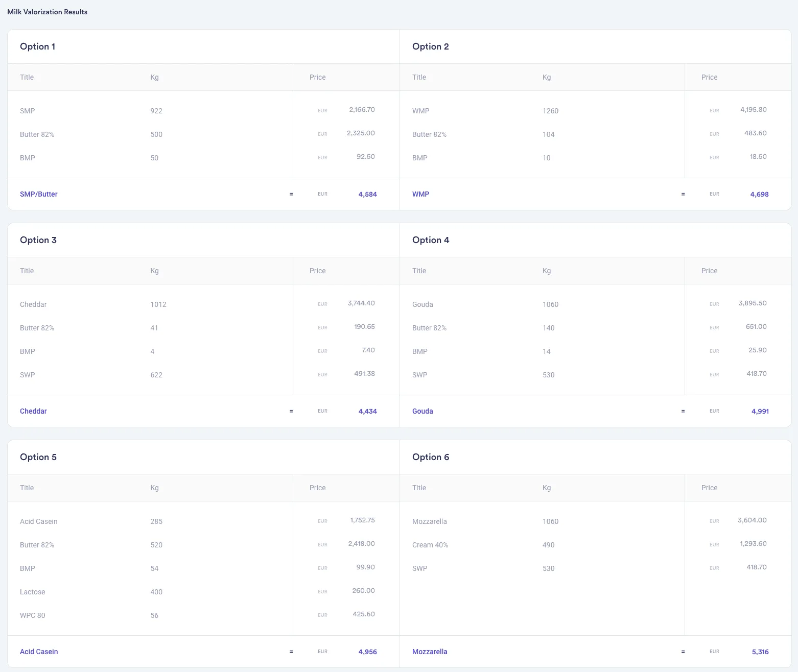The image size is (798, 672).
Task: Click the 5,316 total value
Action: tap(760, 652)
